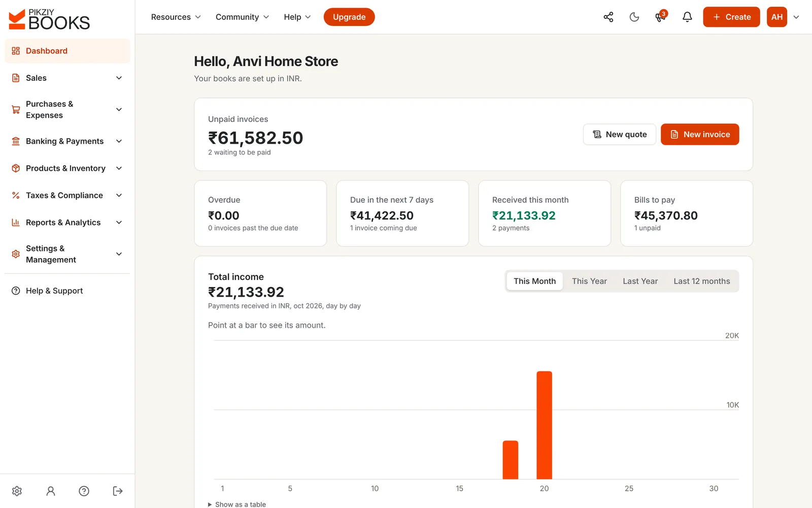Viewport: 812px width, 508px height.
Task: Select the This Month tab
Action: [535, 281]
